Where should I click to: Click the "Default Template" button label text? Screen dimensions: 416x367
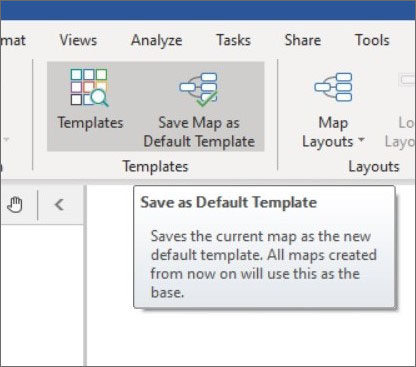coord(199,141)
